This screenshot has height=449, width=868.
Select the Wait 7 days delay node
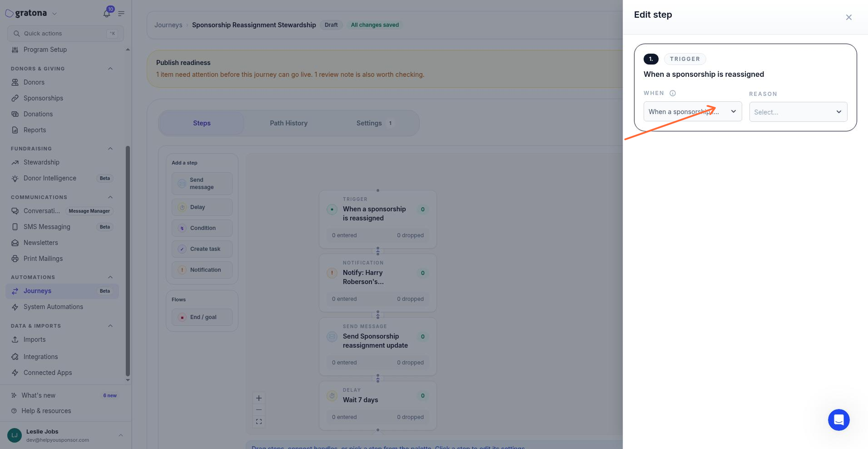point(378,405)
